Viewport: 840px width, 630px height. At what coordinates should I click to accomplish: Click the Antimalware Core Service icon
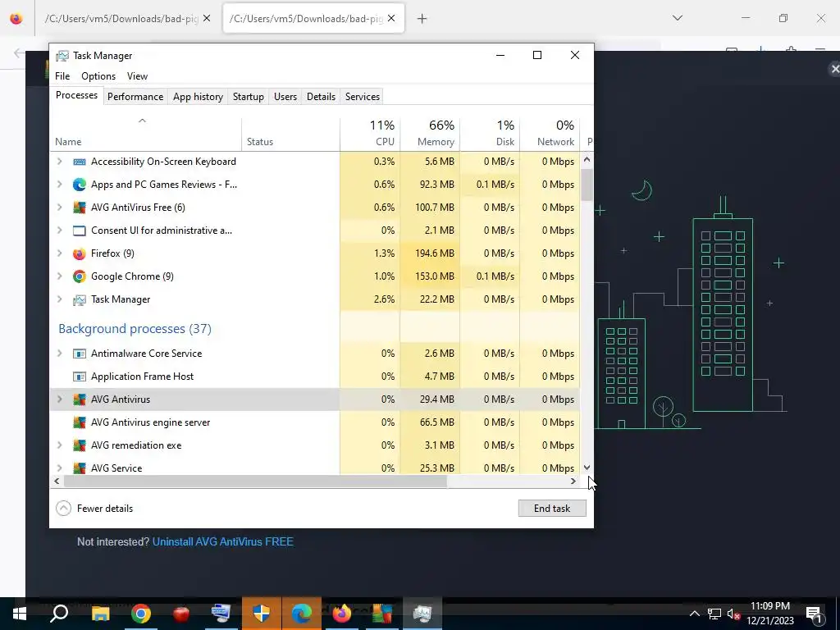click(80, 354)
